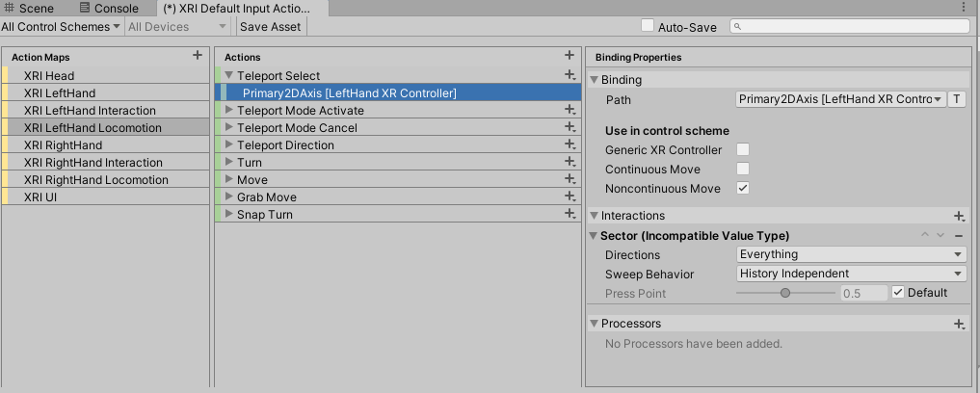This screenshot has height=393, width=980.
Task: Add binding to Teleport Select action
Action: [569, 75]
